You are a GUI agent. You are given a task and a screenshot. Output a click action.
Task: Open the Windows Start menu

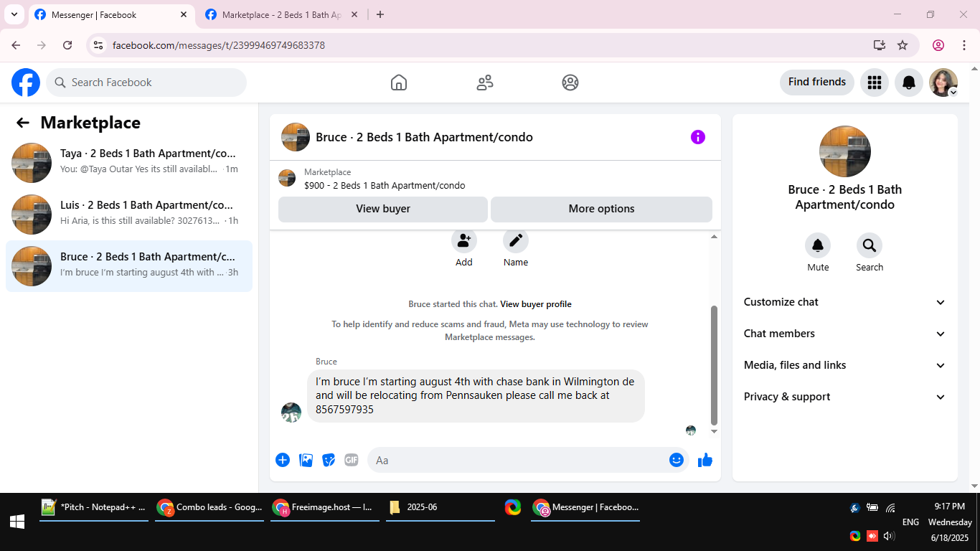(x=17, y=522)
